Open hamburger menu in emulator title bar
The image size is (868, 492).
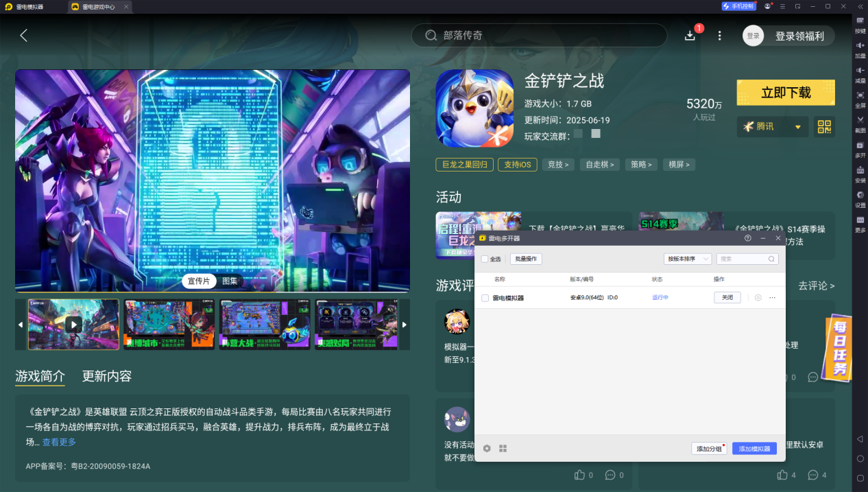tap(782, 6)
